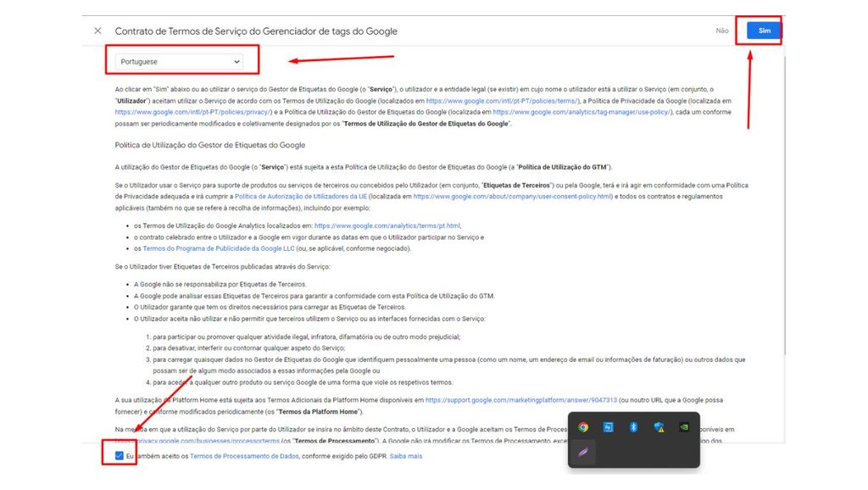868x490 pixels.
Task: Click the blue Sim button
Action: coord(764,31)
